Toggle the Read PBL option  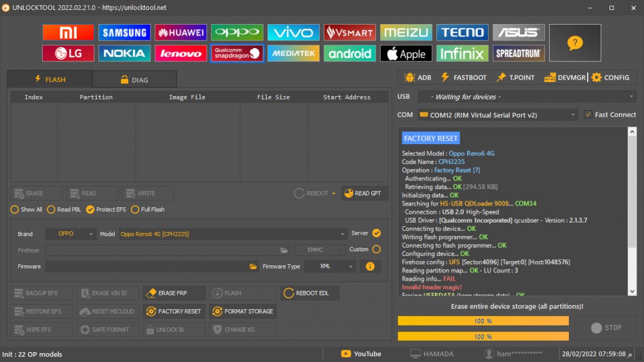click(x=64, y=210)
